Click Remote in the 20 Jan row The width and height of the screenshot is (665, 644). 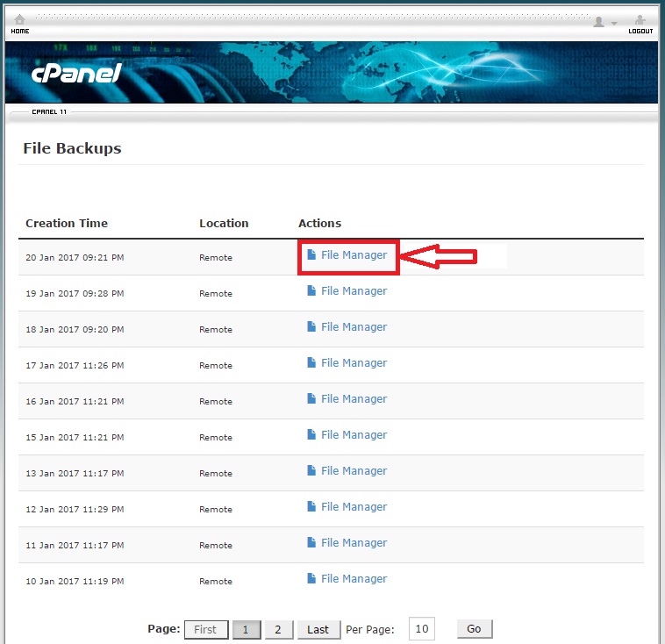point(216,258)
